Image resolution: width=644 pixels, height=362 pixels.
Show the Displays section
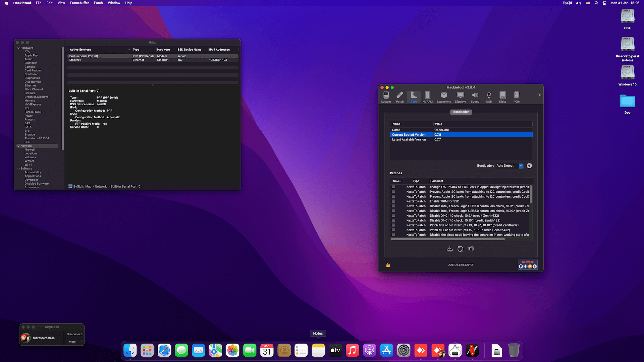click(461, 97)
